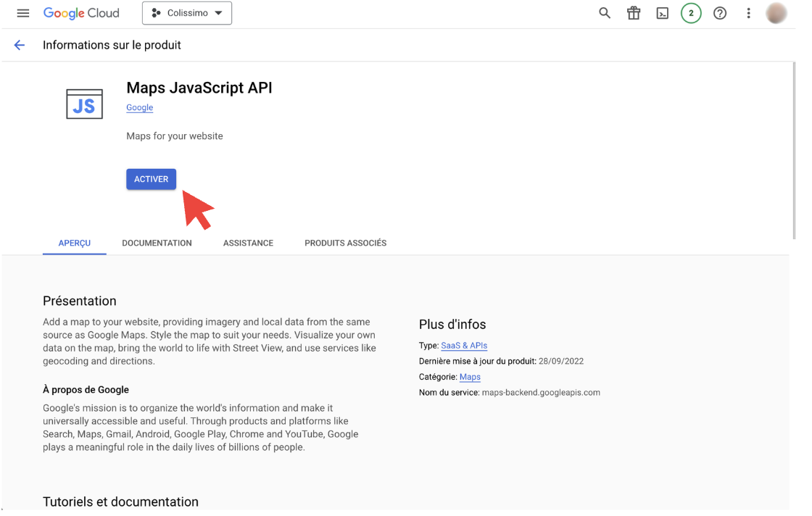
Task: Open the three-dot more options menu
Action: pyautogui.click(x=748, y=13)
